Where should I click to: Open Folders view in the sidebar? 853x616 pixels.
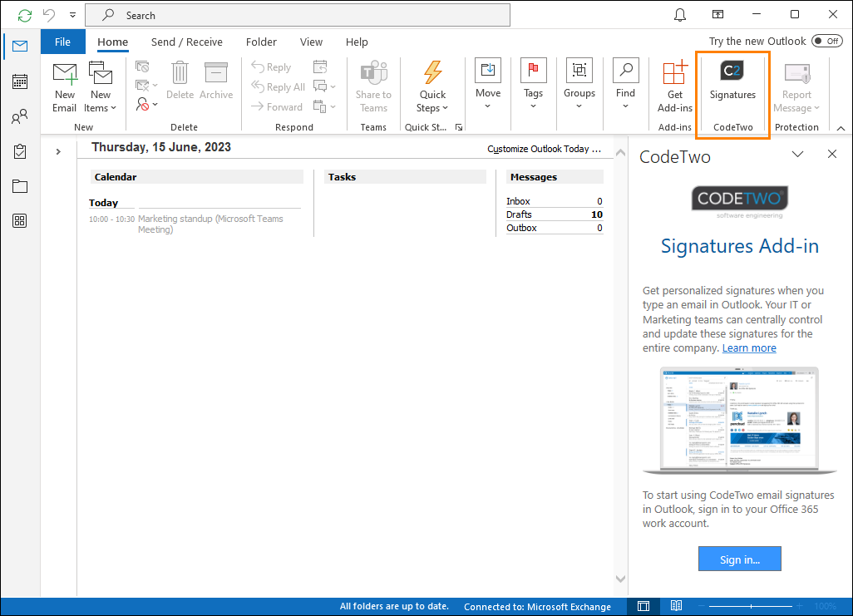click(x=20, y=186)
